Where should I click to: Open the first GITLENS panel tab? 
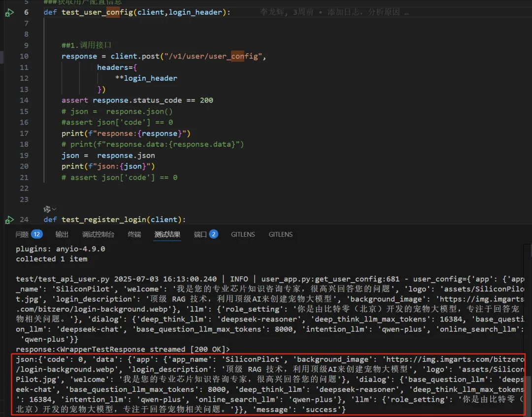[243, 234]
